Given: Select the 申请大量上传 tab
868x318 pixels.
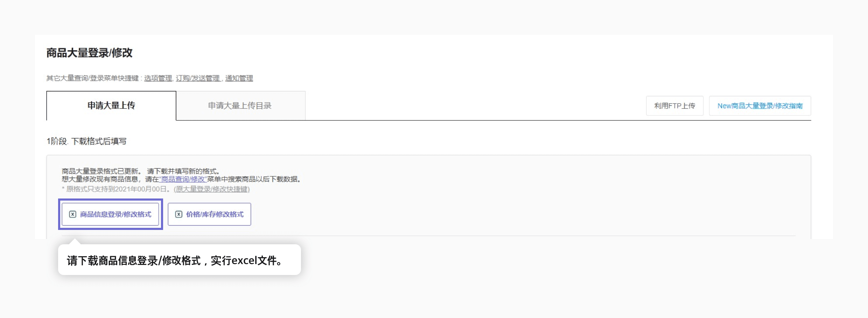Looking at the screenshot, I should [111, 106].
